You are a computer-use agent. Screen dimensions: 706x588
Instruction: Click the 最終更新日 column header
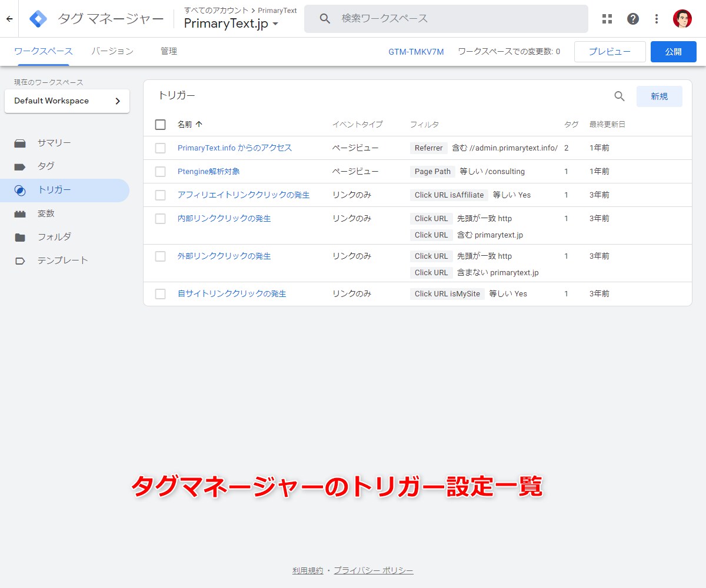(607, 124)
